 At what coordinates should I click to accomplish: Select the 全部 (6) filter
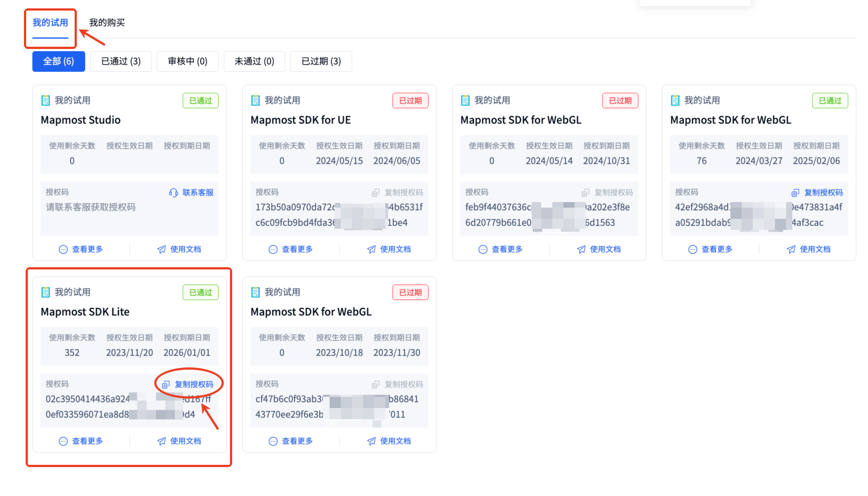point(58,61)
